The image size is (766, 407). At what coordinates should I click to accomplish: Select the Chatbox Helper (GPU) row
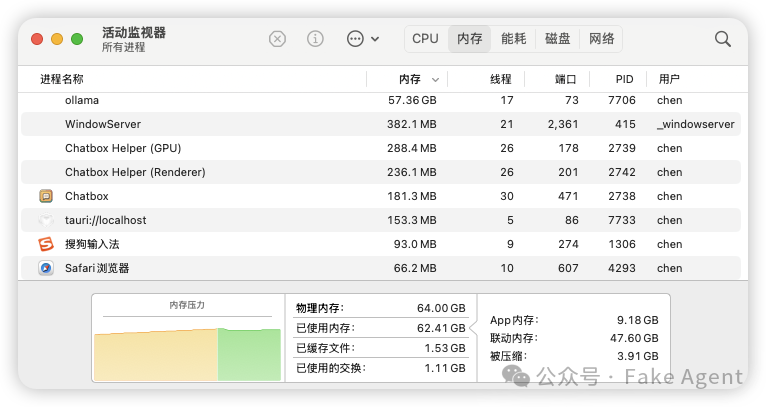(381, 148)
